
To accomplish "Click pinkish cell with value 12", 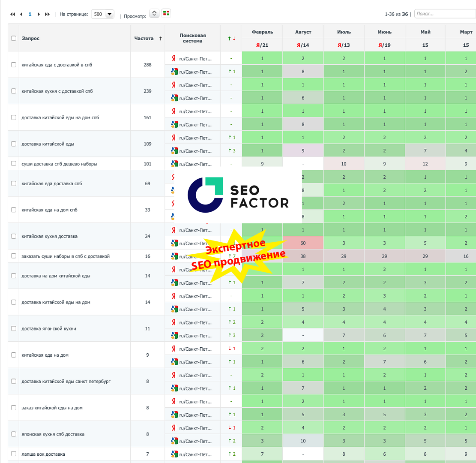I will point(425,164).
